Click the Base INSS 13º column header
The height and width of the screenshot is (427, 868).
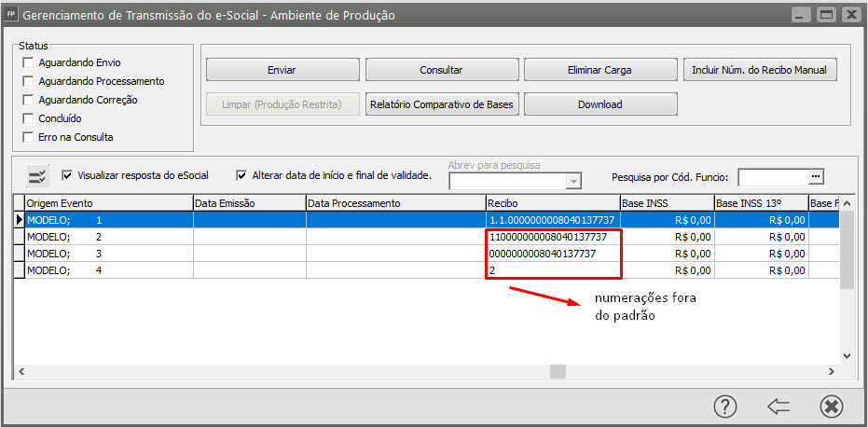coord(761,203)
